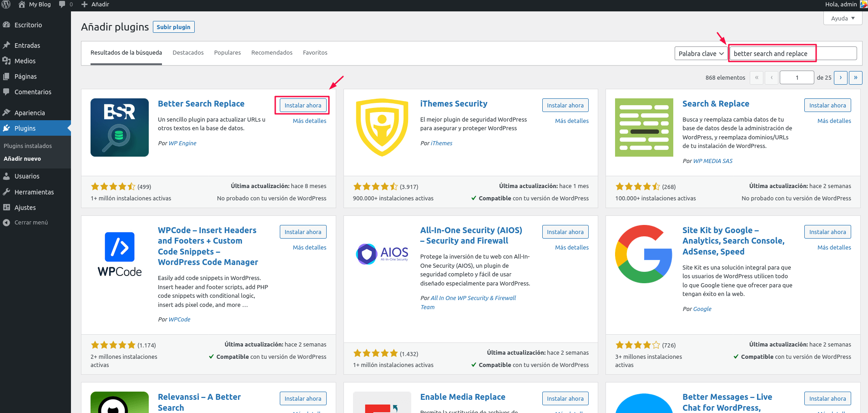Viewport: 868px width, 413px height.
Task: Open Search & Replace green thumbnail
Action: (644, 127)
